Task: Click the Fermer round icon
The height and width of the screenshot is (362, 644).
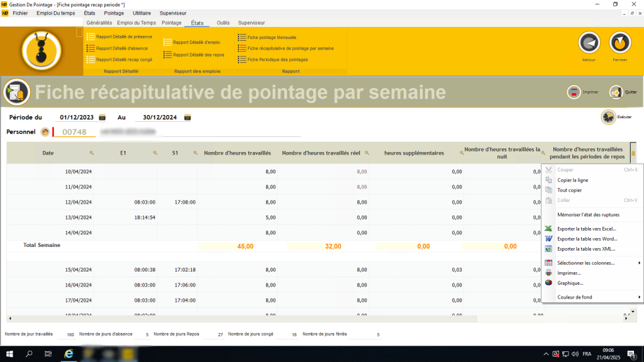Action: [619, 43]
